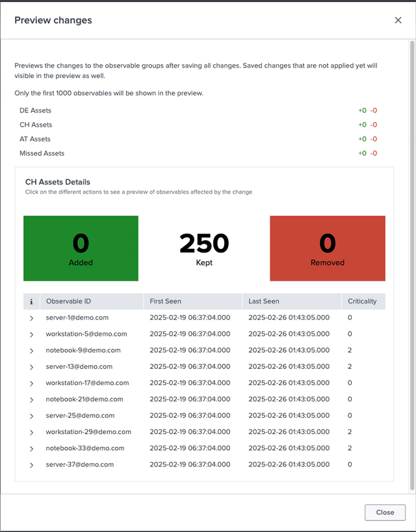Click server-37@demo.com observable ID
The image size is (416, 532).
coord(80,464)
